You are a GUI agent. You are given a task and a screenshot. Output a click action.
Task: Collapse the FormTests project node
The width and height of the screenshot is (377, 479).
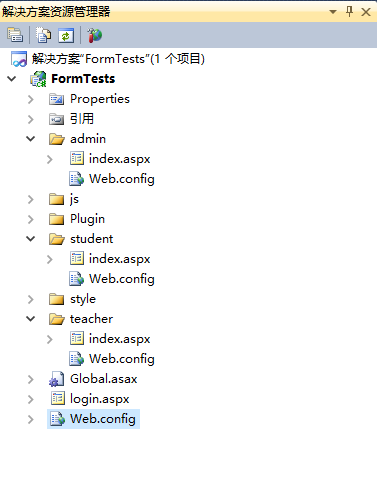point(12,79)
